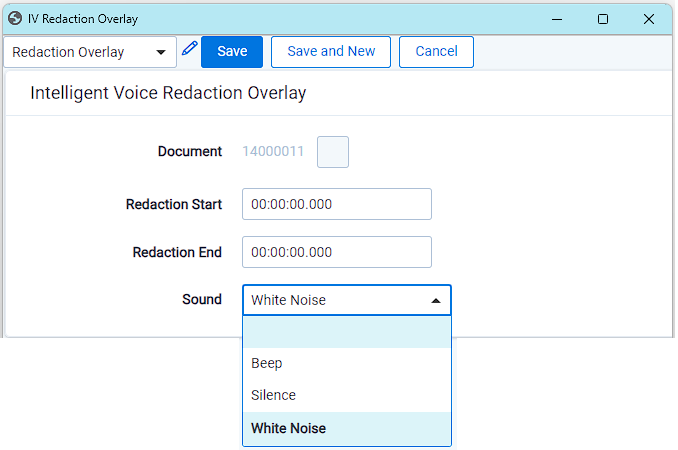Choose Beep from the Sound list
This screenshot has width=678, height=450.
coord(346,363)
